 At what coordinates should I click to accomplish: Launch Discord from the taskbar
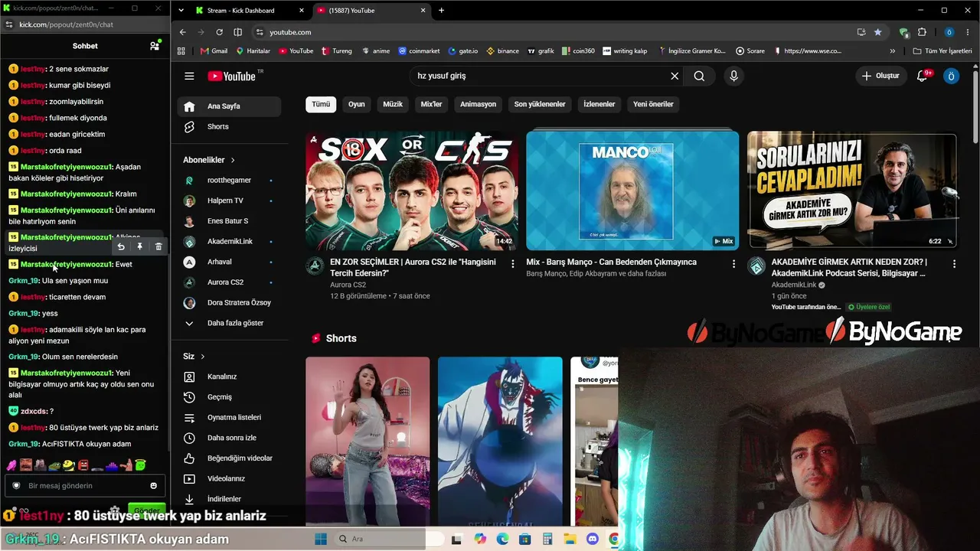point(592,539)
